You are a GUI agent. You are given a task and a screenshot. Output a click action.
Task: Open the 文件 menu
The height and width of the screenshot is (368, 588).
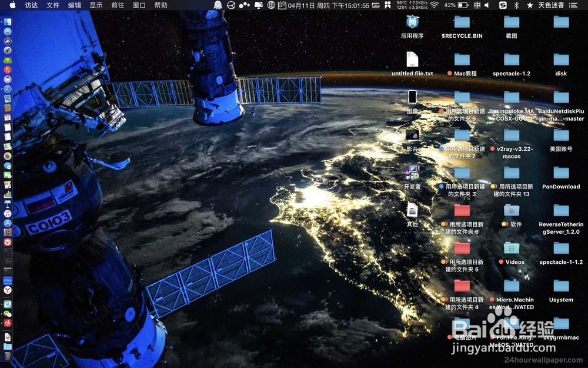(53, 5)
